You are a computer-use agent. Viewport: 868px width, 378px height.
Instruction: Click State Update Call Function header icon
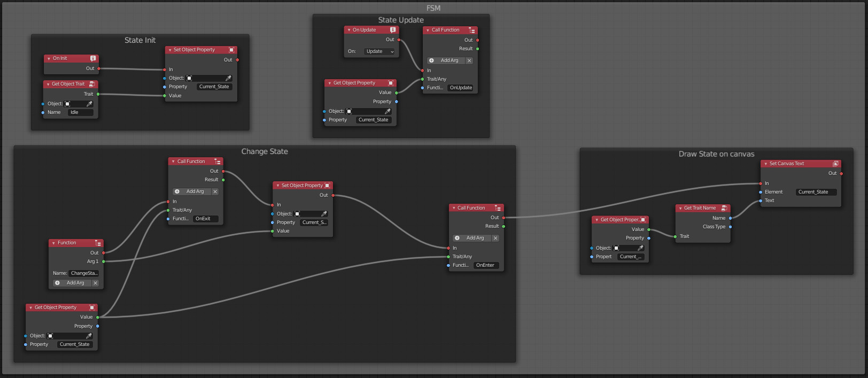pyautogui.click(x=472, y=30)
